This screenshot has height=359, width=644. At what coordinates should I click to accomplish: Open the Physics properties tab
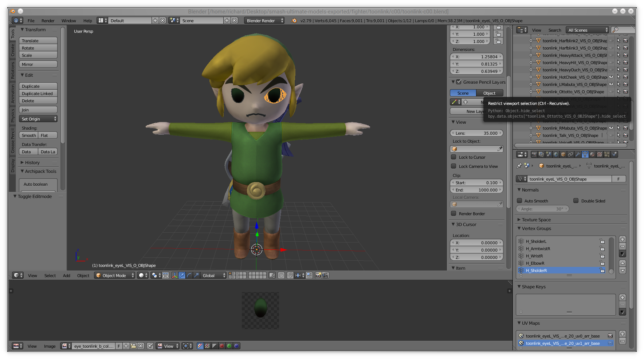(614, 154)
